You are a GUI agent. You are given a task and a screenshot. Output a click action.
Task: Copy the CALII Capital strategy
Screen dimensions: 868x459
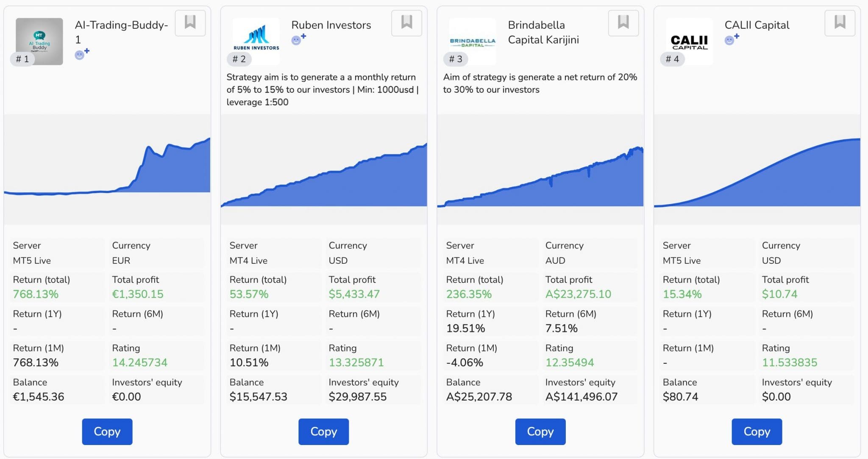[757, 431]
